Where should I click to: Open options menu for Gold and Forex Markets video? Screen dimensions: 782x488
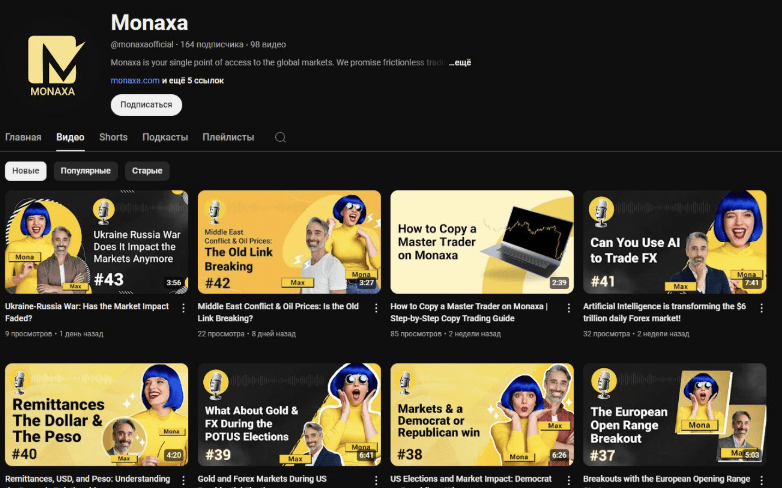coord(376,480)
